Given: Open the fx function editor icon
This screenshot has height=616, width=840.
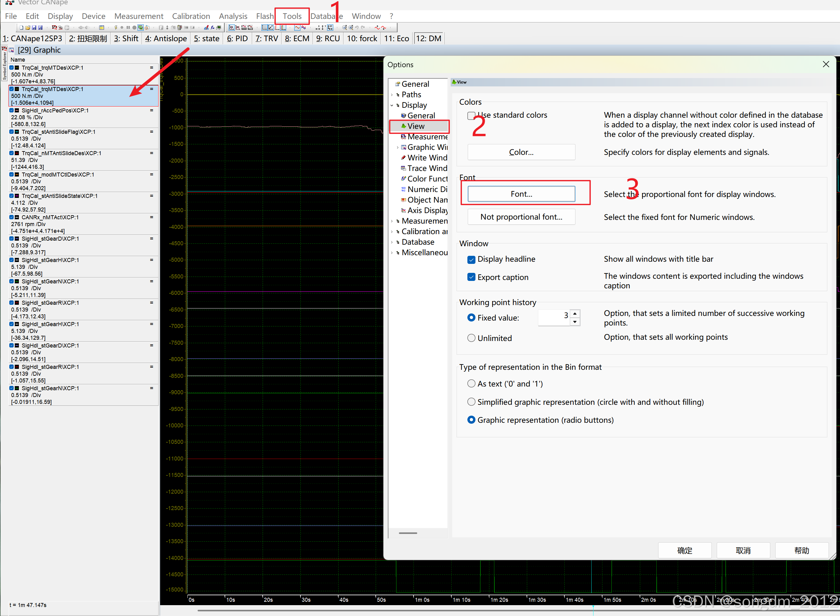Looking at the screenshot, I should tap(212, 28).
